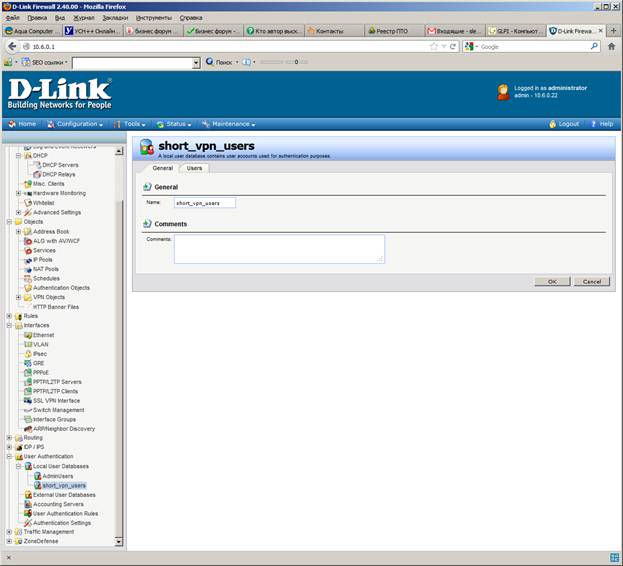
Task: Click the browser back arrow
Action: (x=12, y=46)
